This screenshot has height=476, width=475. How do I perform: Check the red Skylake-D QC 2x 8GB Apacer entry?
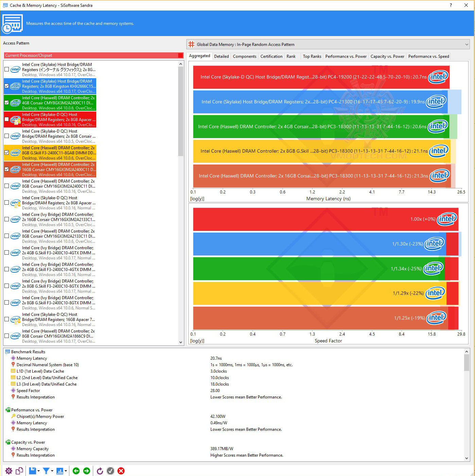[x=6, y=119]
